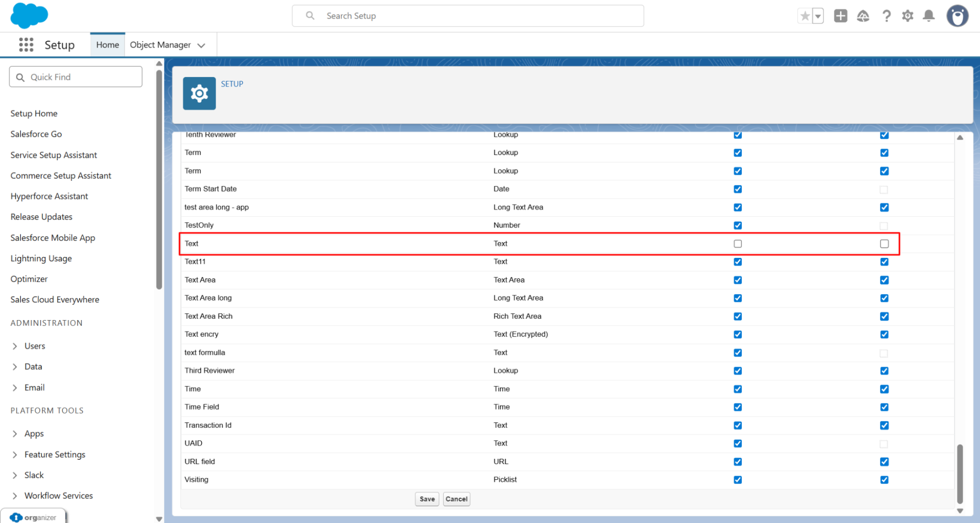980x523 pixels.
Task: Open the Global Actions plus icon
Action: point(840,16)
